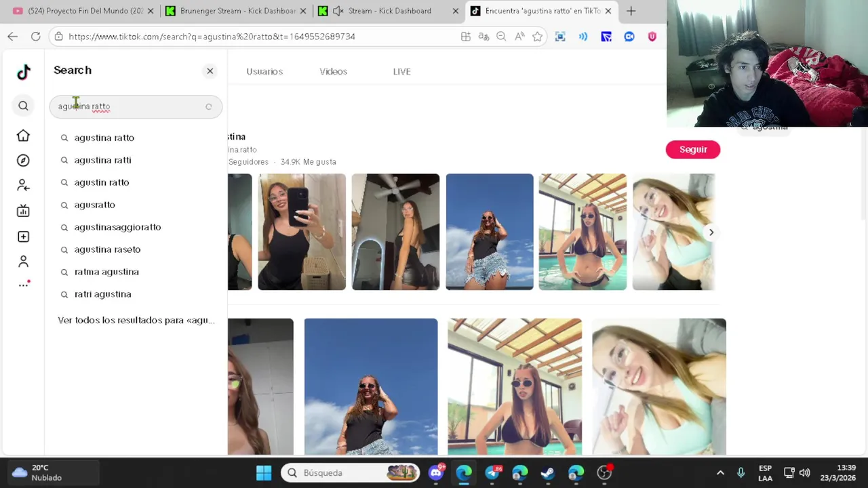Image resolution: width=868 pixels, height=488 pixels.
Task: Open OBS Studio from the taskbar
Action: click(604, 472)
